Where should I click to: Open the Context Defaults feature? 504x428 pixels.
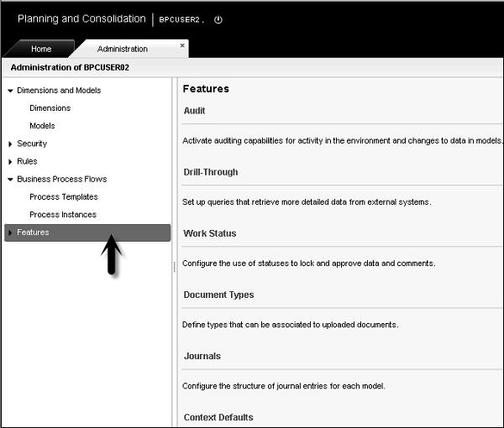point(218,417)
